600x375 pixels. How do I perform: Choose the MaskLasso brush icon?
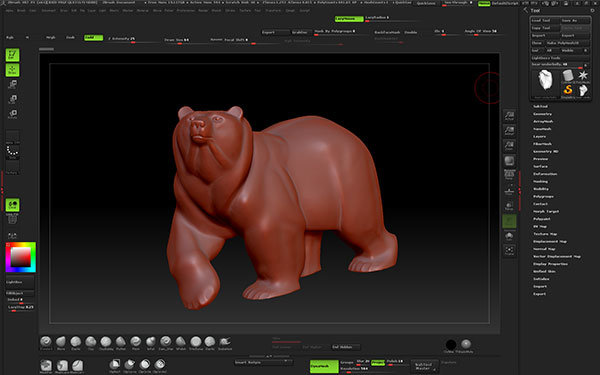(x=62, y=365)
